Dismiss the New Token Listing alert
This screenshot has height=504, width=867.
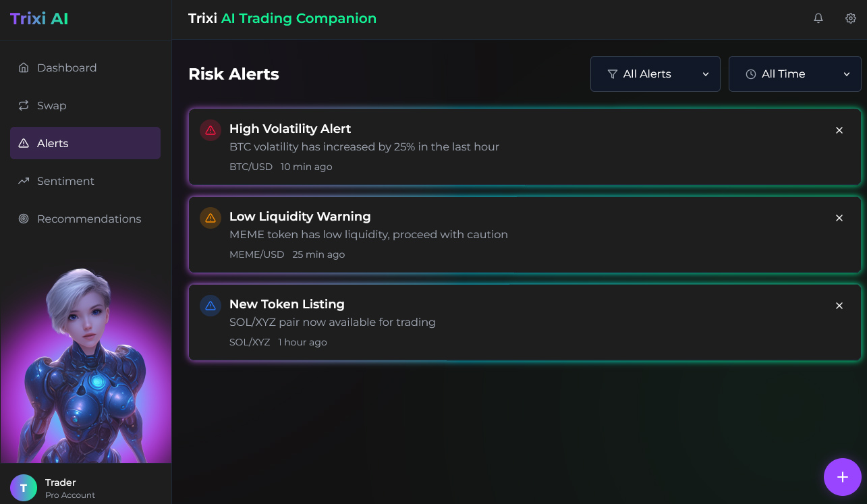839,306
